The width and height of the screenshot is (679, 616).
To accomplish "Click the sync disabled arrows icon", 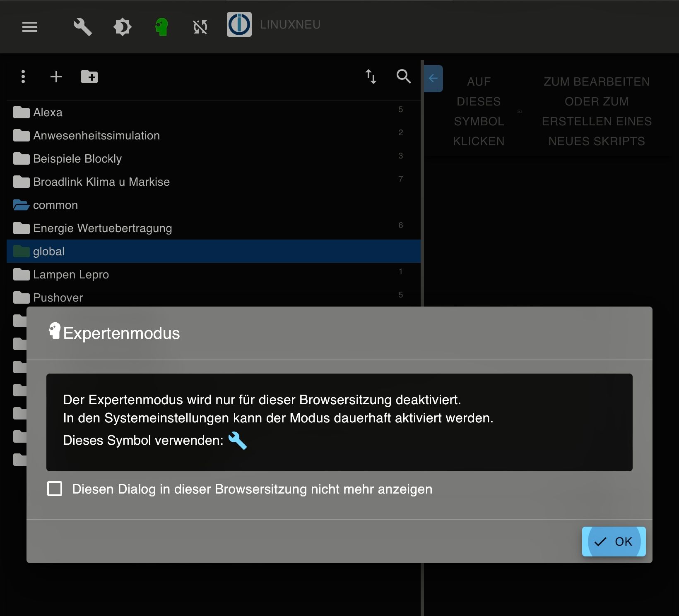I will pyautogui.click(x=200, y=27).
